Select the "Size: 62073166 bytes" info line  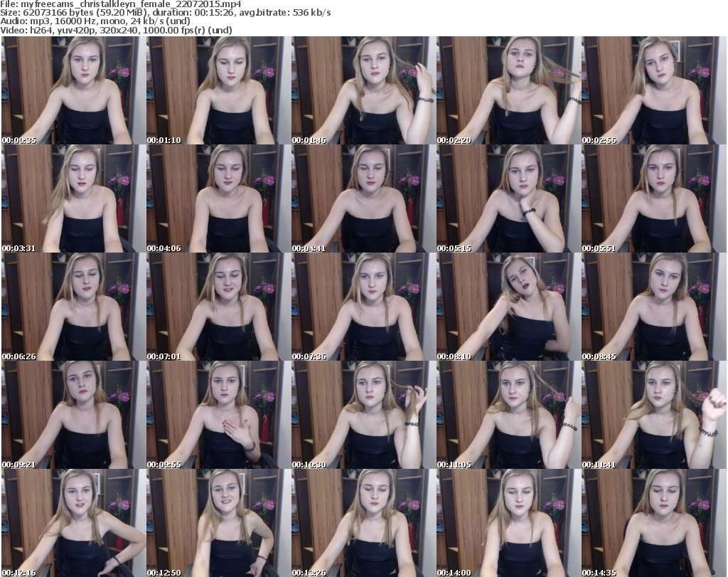pyautogui.click(x=165, y=13)
